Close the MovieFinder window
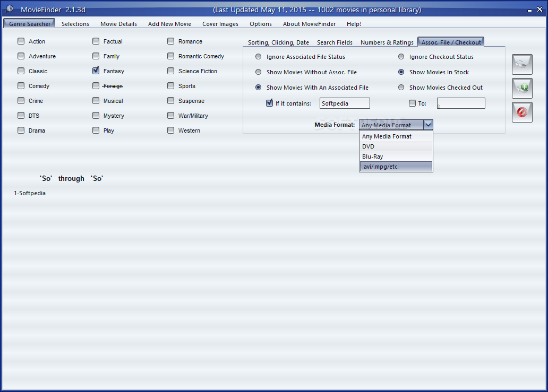This screenshot has width=548, height=392. pos(540,10)
